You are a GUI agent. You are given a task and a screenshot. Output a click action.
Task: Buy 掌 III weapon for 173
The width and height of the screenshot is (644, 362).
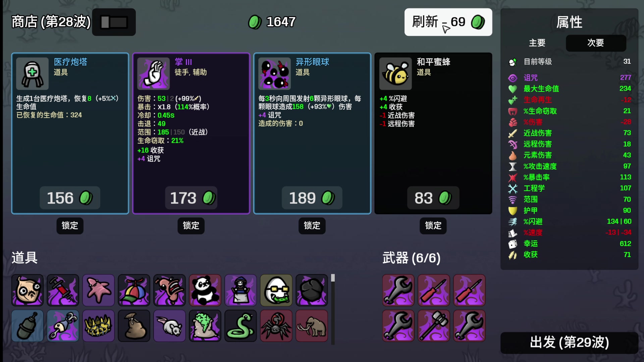tap(191, 198)
